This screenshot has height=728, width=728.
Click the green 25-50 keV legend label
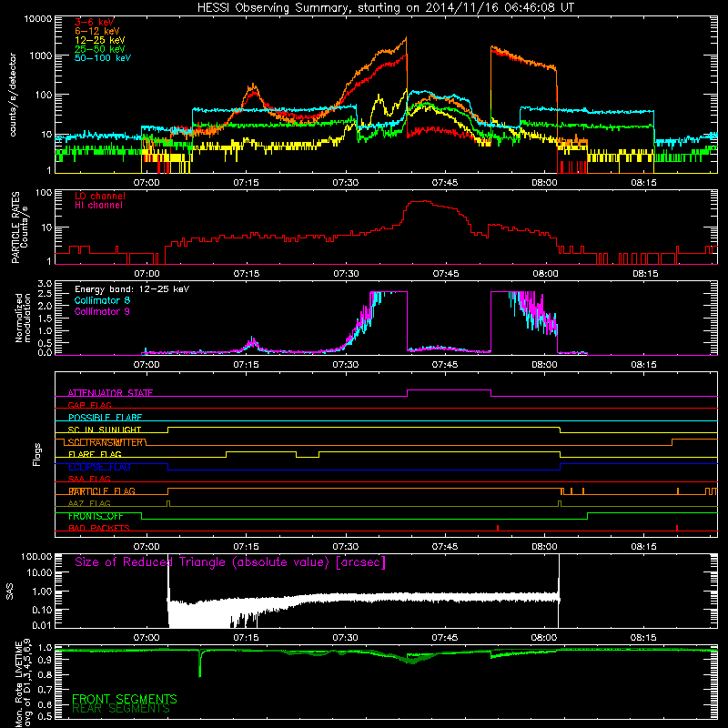100,49
